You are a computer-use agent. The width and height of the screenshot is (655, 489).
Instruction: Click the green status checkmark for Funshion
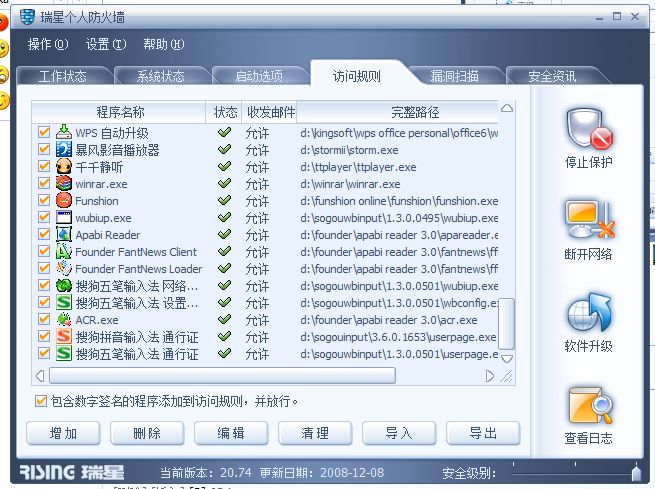224,200
